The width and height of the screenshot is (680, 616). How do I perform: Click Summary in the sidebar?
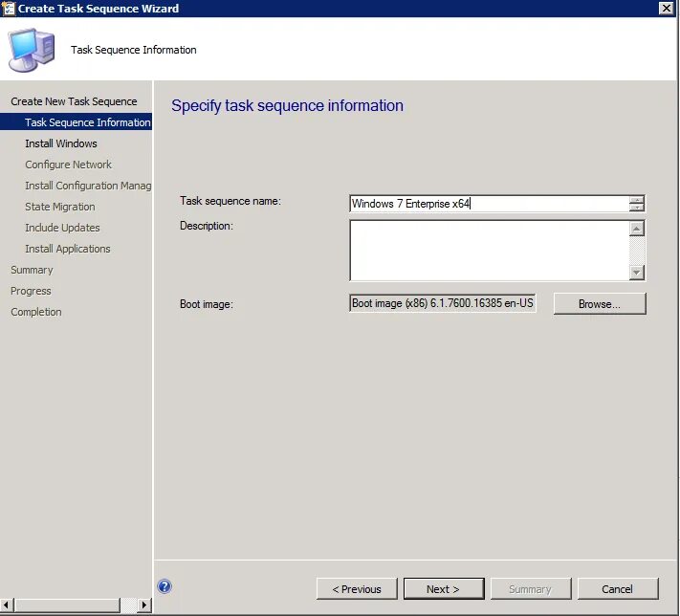32,270
